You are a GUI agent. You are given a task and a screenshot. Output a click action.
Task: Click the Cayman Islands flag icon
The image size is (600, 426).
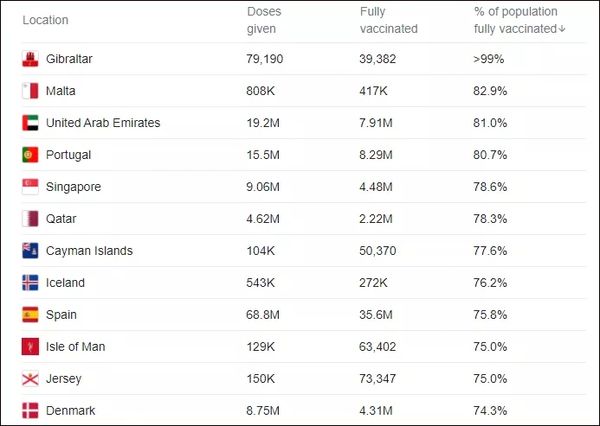pos(30,251)
